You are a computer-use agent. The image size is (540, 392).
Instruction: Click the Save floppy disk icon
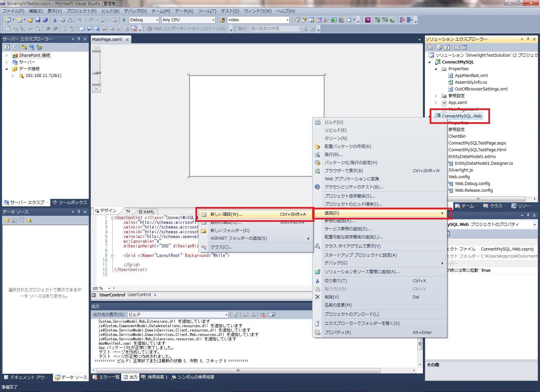point(38,20)
